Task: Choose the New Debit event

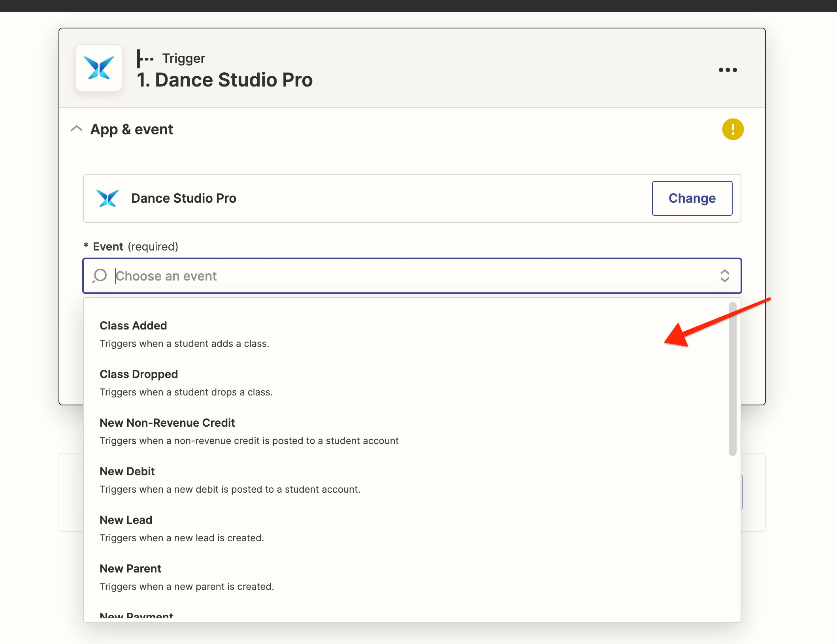Action: coord(407,480)
